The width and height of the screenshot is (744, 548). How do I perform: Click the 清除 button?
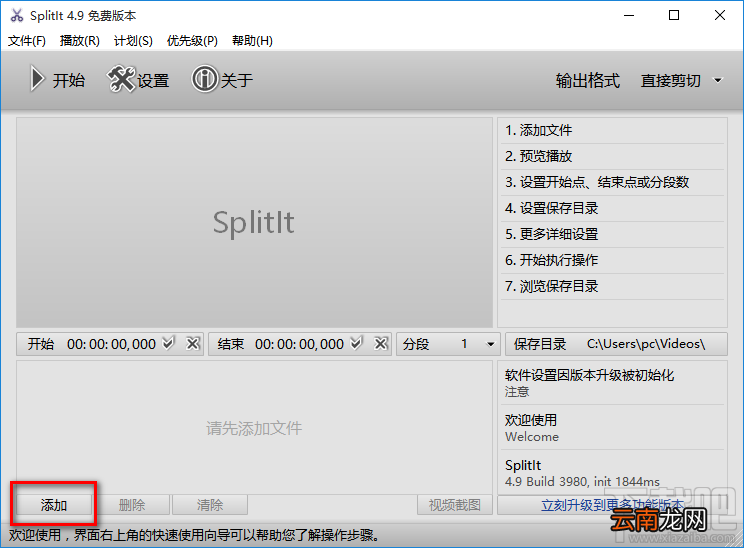click(210, 505)
